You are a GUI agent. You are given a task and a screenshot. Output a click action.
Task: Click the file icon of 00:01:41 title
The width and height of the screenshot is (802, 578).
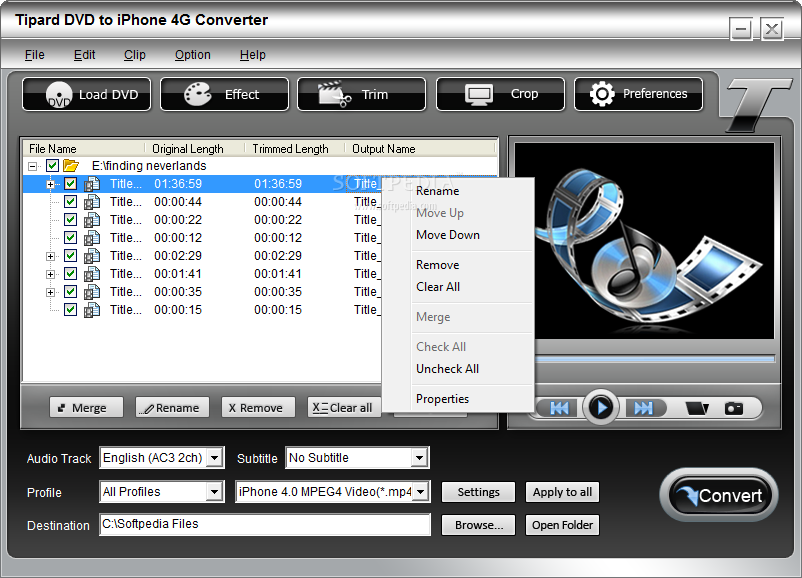92,274
